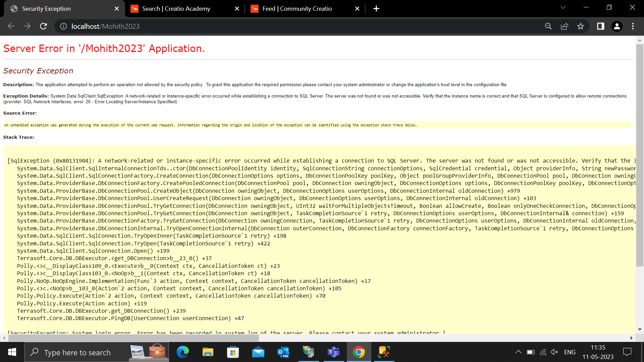Bookmark this page with the star
The height and width of the screenshot is (362, 644).
(x=581, y=26)
